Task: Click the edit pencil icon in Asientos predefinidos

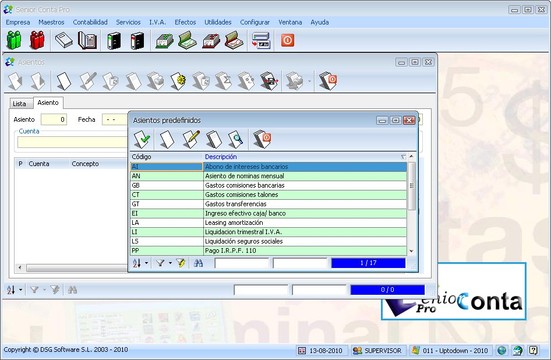Action: pyautogui.click(x=191, y=139)
